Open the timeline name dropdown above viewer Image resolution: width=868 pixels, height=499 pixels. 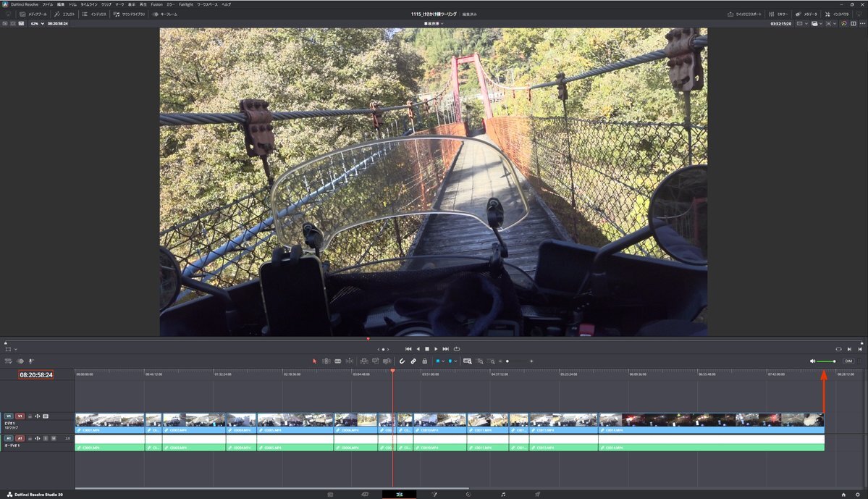pyautogui.click(x=434, y=23)
